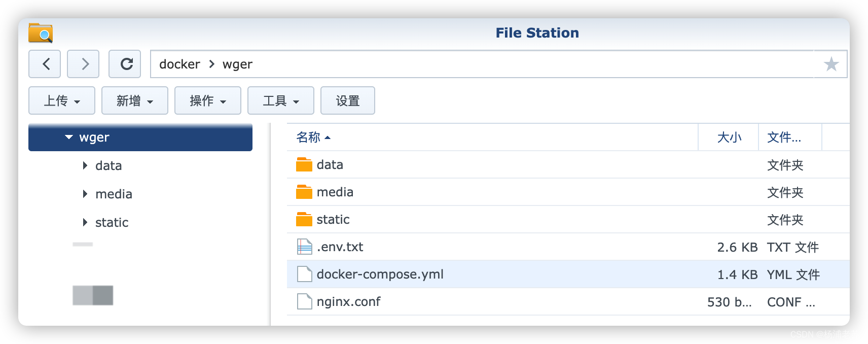
Task: Add current folder to favorites star
Action: point(831,64)
